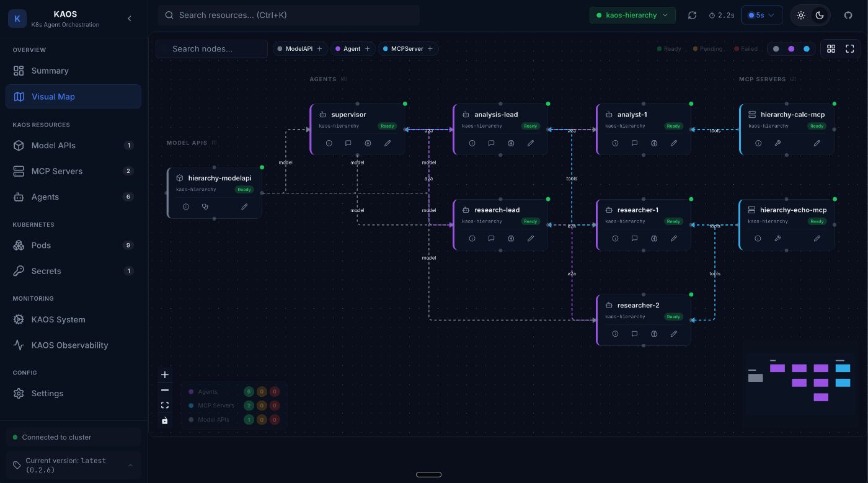Select the edit pencil on researcher-2 node
Screen dimensions: 868x483
[x=673, y=334]
